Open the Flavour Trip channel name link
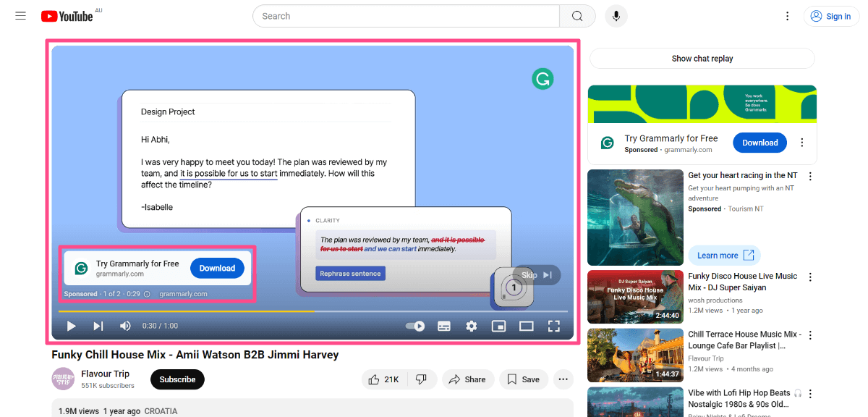Viewport: 868px width, 417px height. (x=106, y=374)
